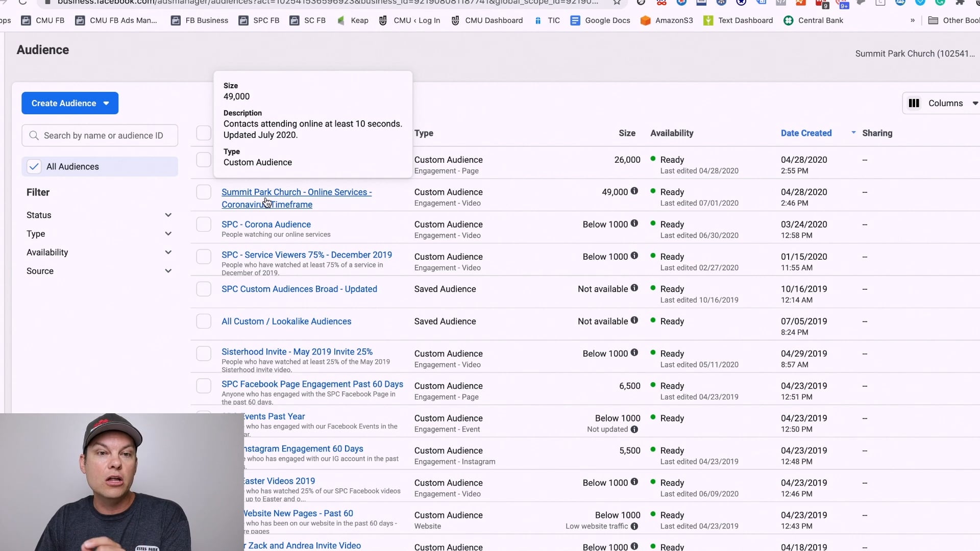Click info icon on Sisterhood Invite size
This screenshot has width=980, height=551.
[634, 353]
